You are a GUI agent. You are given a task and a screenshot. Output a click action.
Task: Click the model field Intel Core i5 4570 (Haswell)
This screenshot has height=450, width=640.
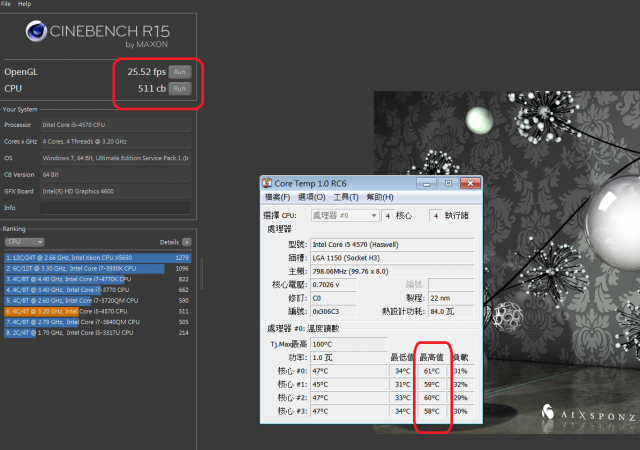392,245
